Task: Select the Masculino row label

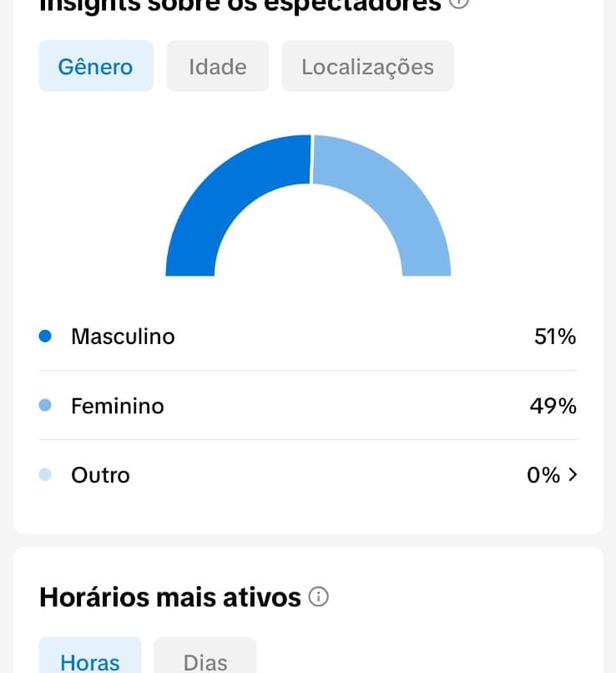Action: click(x=123, y=336)
